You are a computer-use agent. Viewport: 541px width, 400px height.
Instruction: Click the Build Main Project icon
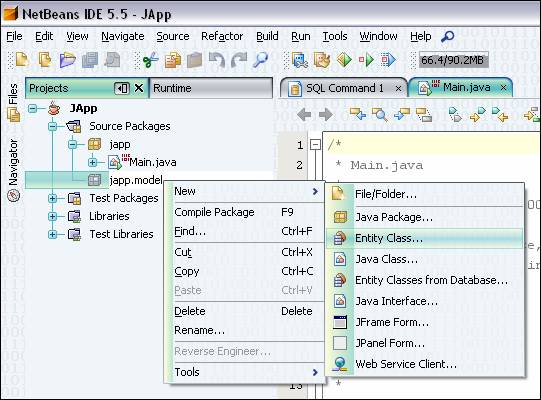pyautogui.click(x=300, y=60)
